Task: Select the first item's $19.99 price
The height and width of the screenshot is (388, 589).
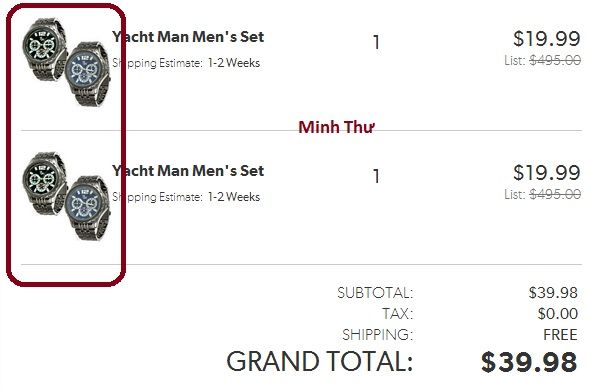Action: (x=547, y=38)
